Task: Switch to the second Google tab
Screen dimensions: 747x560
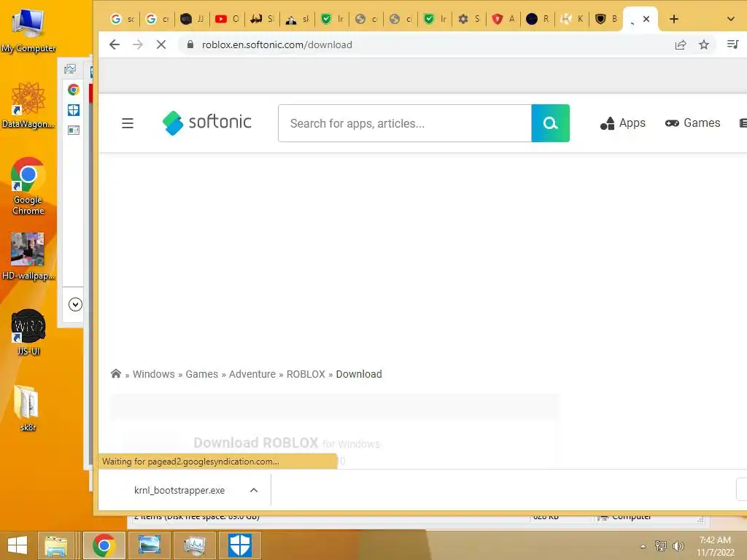Action: 158,19
